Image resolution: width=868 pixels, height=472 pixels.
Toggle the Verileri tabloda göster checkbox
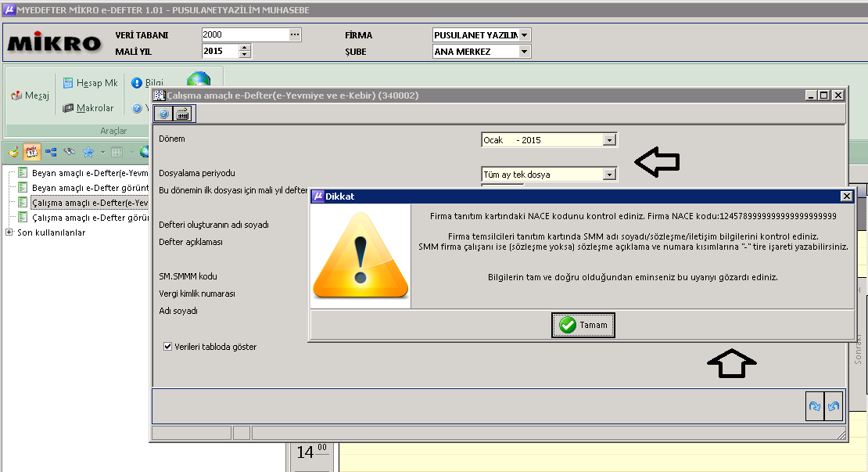(167, 347)
